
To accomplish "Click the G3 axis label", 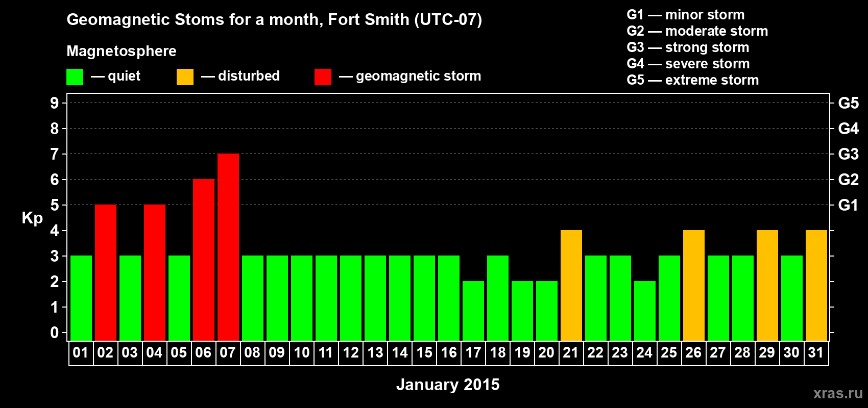I will point(849,154).
